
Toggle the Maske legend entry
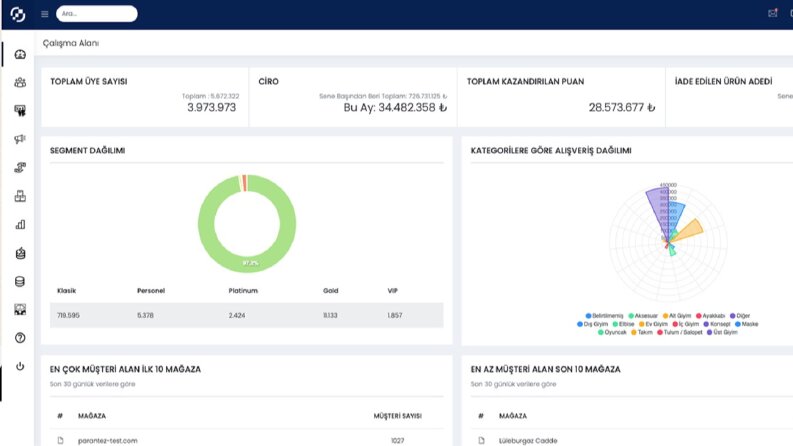(746, 324)
